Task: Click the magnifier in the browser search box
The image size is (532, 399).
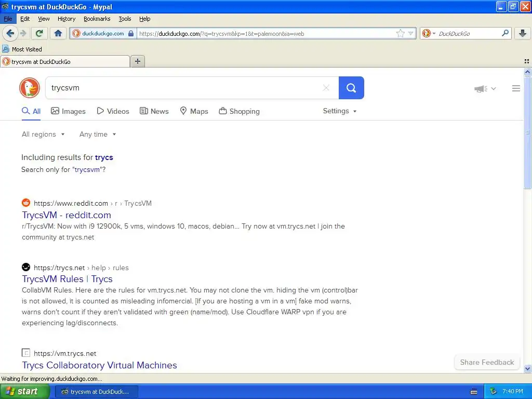Action: 505,33
